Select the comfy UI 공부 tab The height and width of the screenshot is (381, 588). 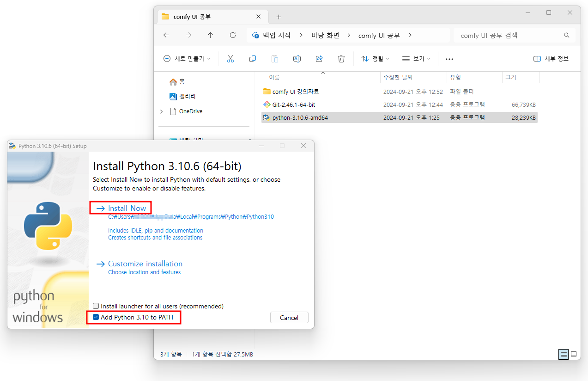pyautogui.click(x=213, y=17)
